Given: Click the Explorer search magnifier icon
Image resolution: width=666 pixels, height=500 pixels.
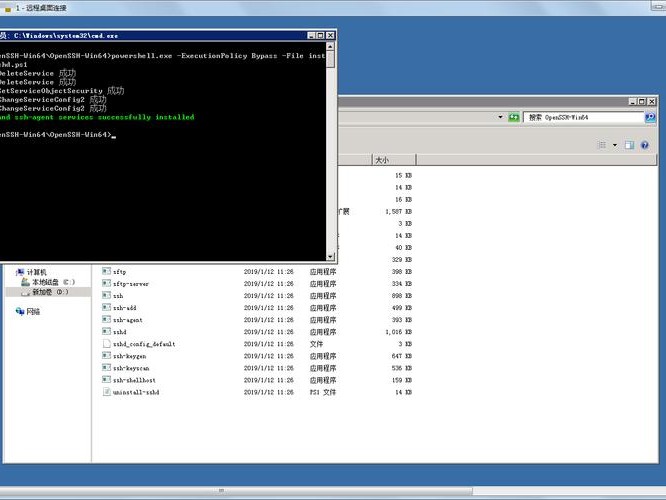Looking at the screenshot, I should click(x=650, y=117).
